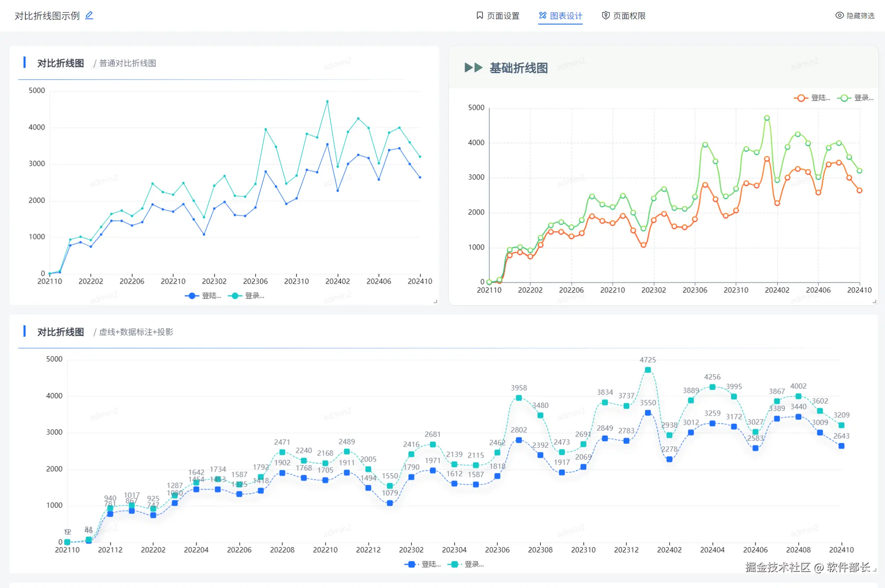This screenshot has width=885, height=588.
Task: Click the shield icon of 页面权限
Action: [606, 15]
